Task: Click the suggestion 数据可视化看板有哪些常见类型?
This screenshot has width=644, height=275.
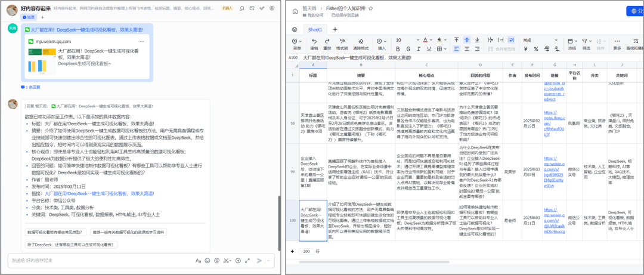Action: pyautogui.click(x=57, y=232)
